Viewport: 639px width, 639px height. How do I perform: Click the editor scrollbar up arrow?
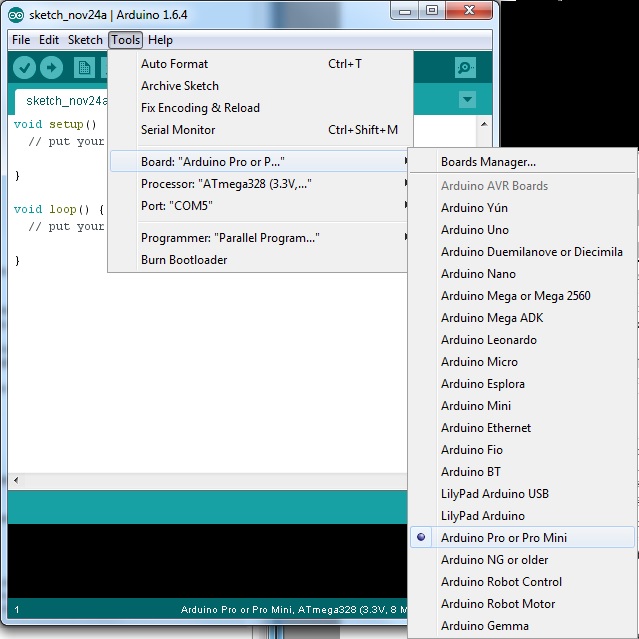(484, 125)
